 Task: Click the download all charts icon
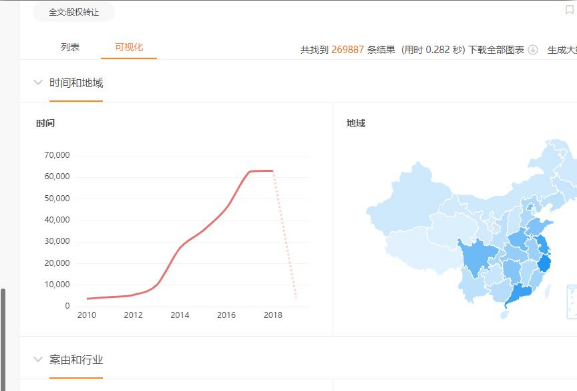pyautogui.click(x=532, y=50)
